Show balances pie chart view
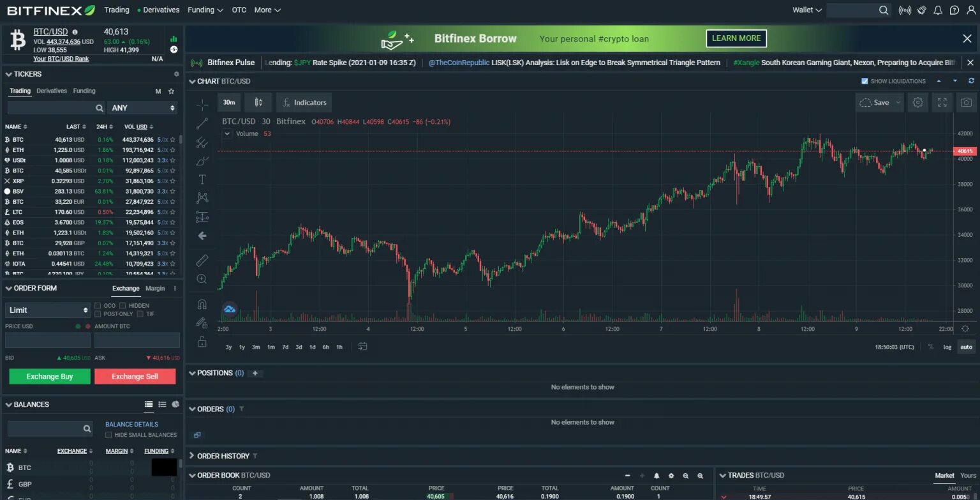This screenshot has height=500, width=980. [x=175, y=404]
